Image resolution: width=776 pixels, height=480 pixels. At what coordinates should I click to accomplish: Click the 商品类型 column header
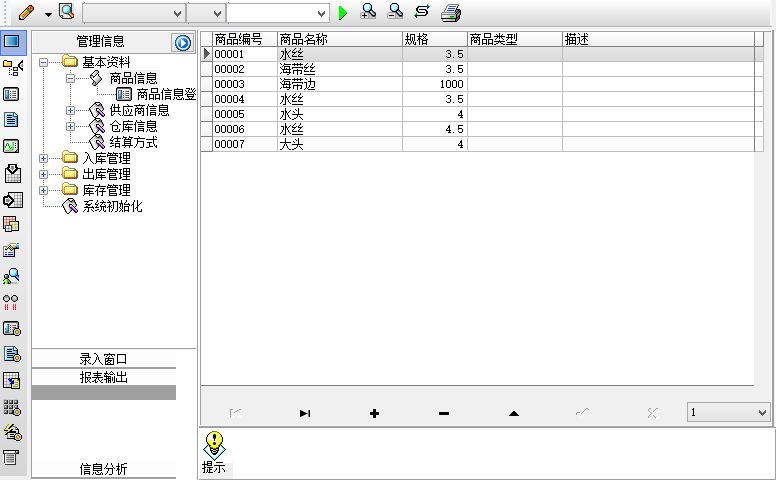[x=515, y=39]
